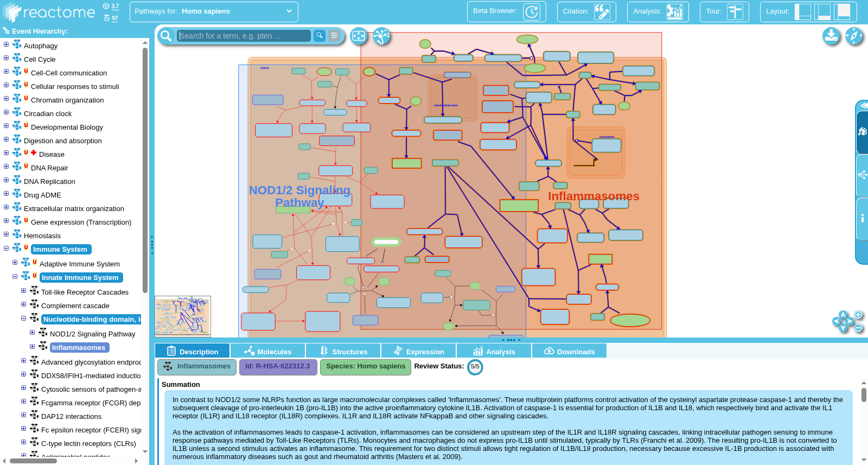Expand the NOD1/2 Signaling Pathway node
This screenshot has height=465, width=868.
[33, 333]
